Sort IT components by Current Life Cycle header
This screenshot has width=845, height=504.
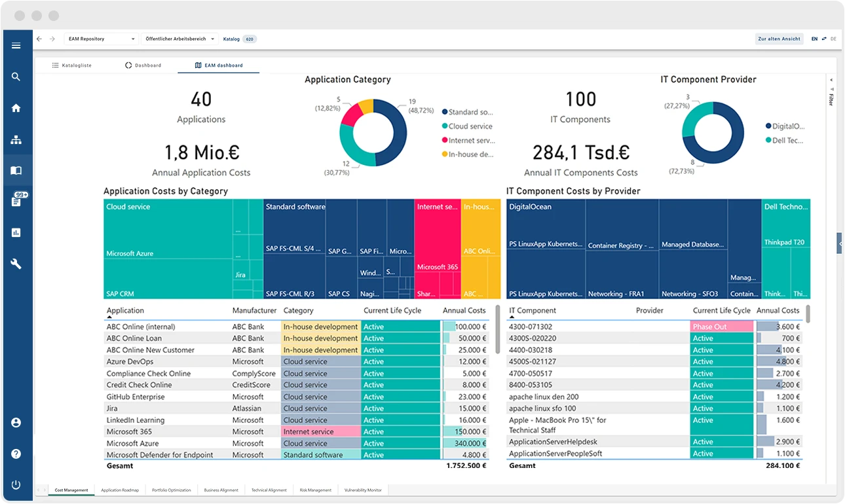pos(722,311)
